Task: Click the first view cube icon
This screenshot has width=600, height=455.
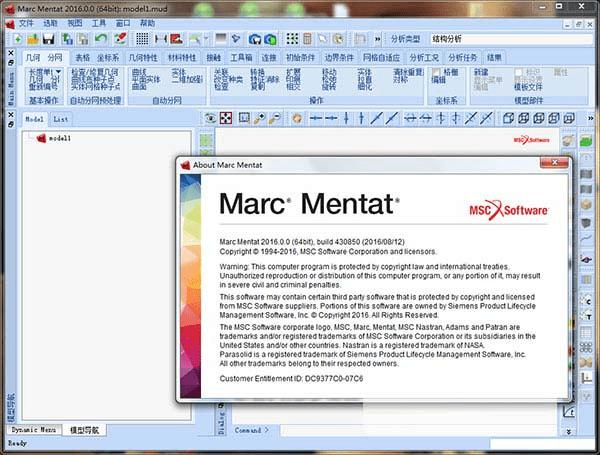Action: (508, 118)
